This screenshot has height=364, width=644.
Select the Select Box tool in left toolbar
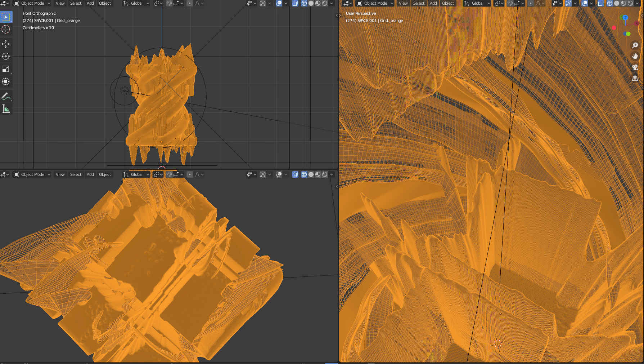click(6, 17)
